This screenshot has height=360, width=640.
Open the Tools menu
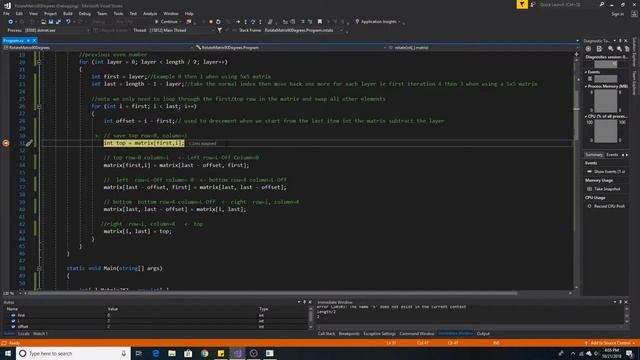pos(118,13)
